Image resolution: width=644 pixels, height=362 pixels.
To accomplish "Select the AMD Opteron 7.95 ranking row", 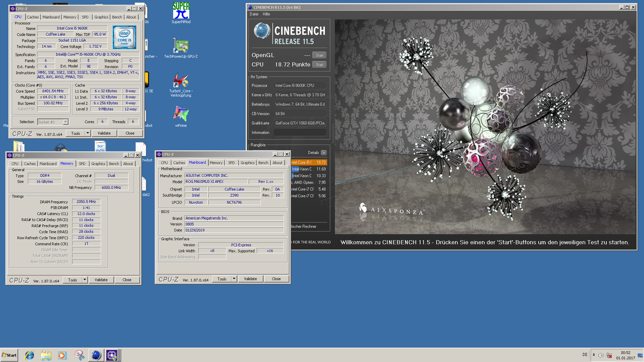I will 309,183.
